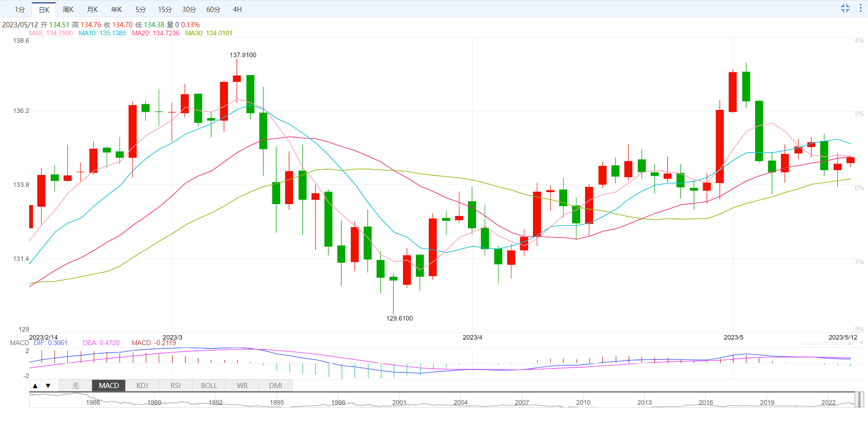Enable the BOLL indicator
The height and width of the screenshot is (423, 868).
[209, 386]
